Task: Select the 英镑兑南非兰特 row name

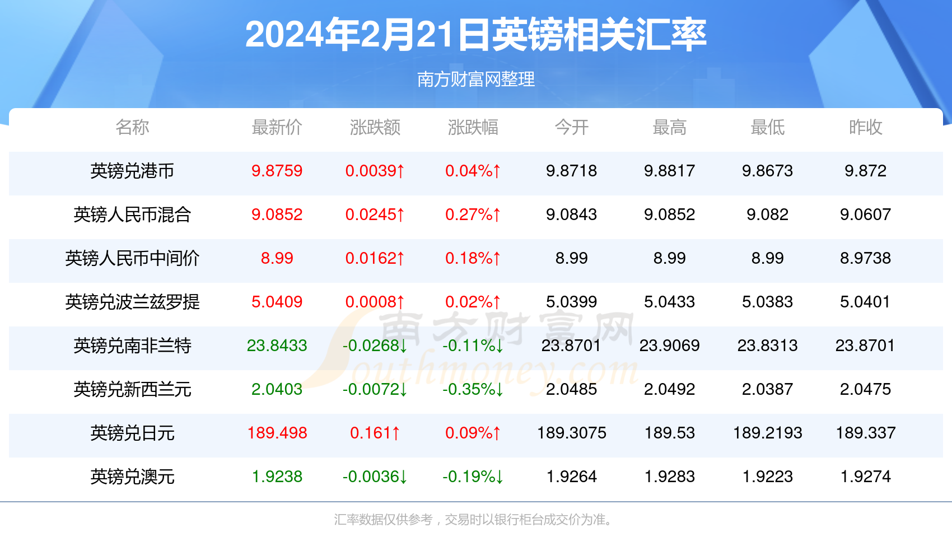Action: coord(132,346)
